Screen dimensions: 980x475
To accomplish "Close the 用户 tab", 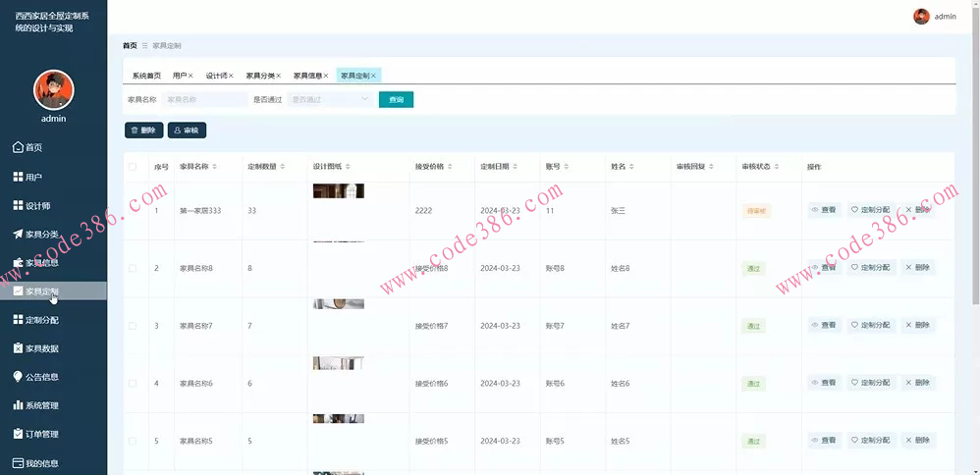I will (x=191, y=76).
